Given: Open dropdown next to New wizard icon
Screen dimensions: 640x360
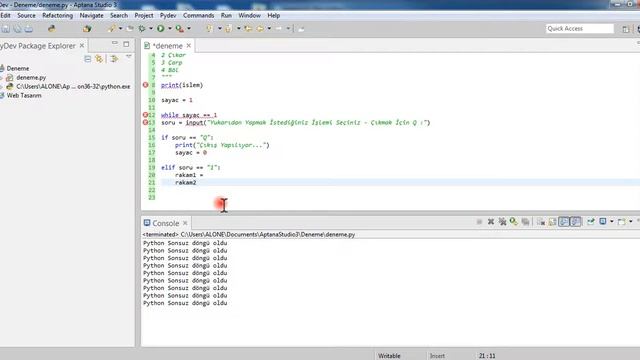Looking at the screenshot, I should [x=120, y=29].
